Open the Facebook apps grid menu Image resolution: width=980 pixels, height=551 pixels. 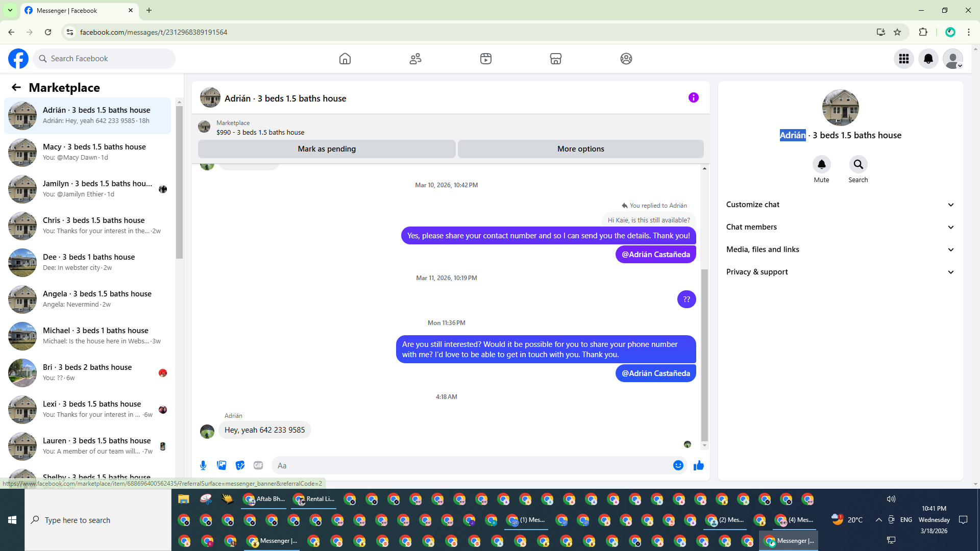(x=903, y=59)
